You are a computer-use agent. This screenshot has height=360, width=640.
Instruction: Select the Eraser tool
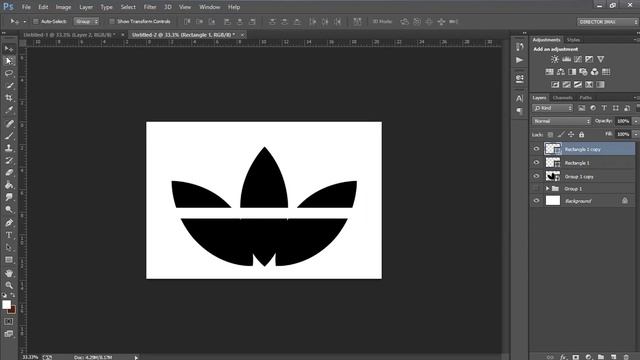(x=9, y=173)
